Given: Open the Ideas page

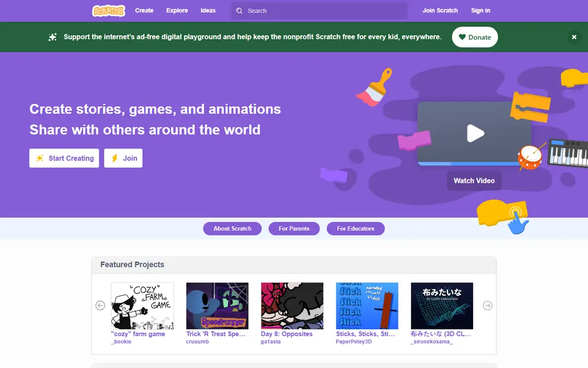Looking at the screenshot, I should tap(208, 11).
